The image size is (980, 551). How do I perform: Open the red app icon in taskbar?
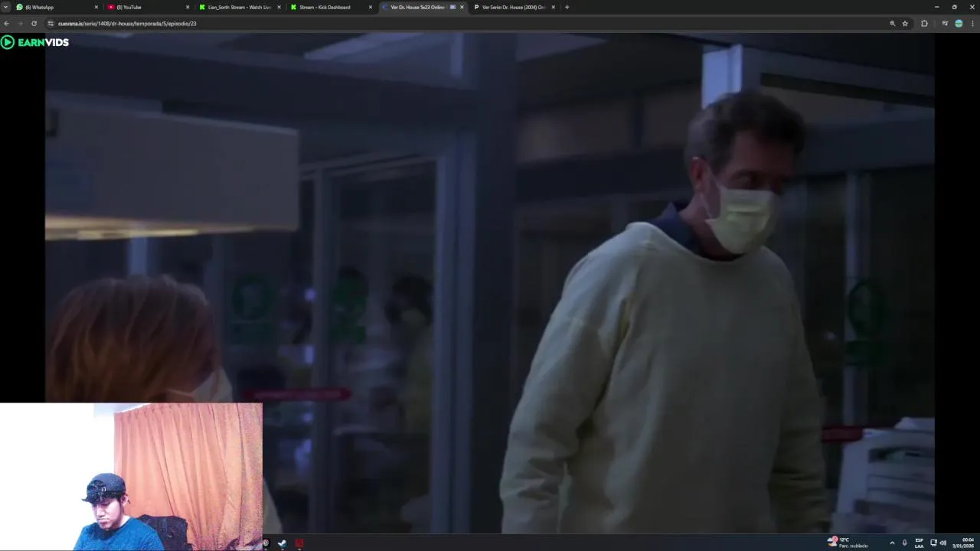pos(299,543)
